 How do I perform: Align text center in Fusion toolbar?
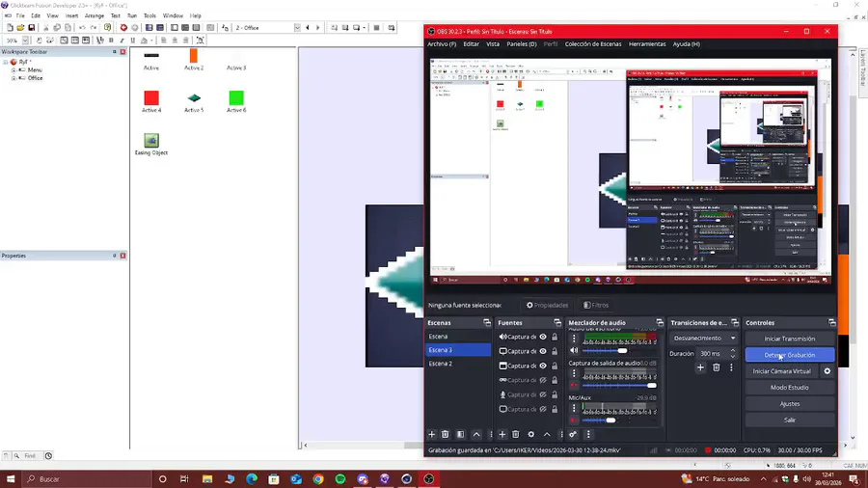175,41
